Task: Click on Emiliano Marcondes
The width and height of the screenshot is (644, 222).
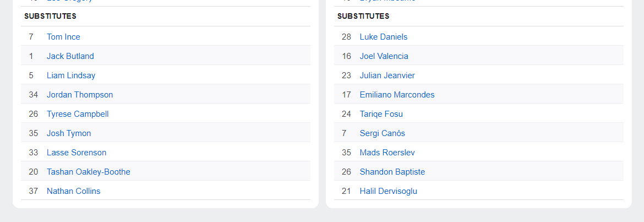Action: [x=397, y=95]
